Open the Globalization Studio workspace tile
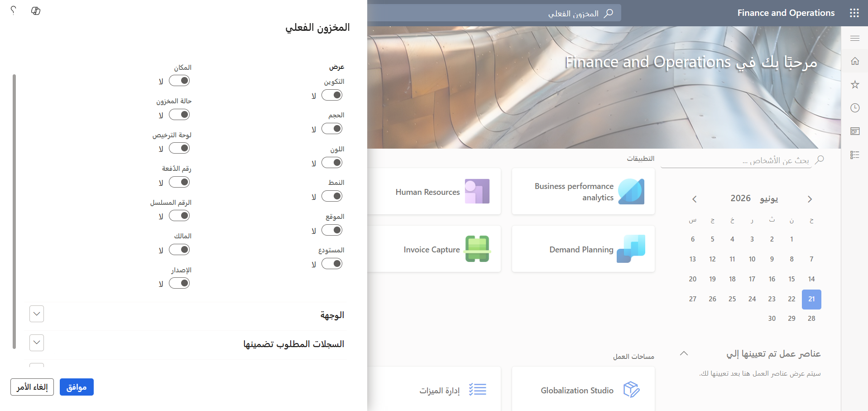This screenshot has height=411, width=868. [x=583, y=389]
